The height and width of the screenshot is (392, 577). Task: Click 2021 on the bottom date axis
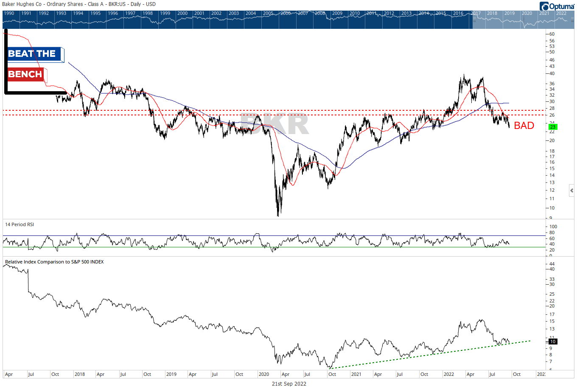point(356,374)
